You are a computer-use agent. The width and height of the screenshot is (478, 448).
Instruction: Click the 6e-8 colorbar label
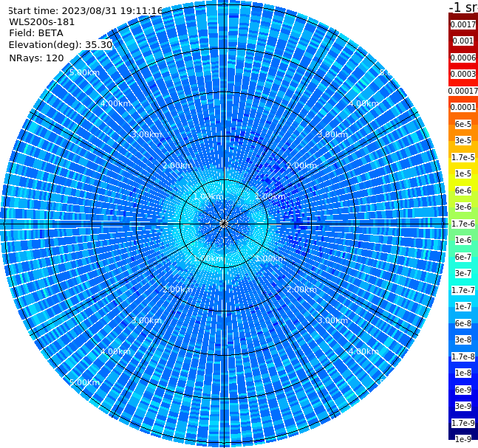click(463, 323)
